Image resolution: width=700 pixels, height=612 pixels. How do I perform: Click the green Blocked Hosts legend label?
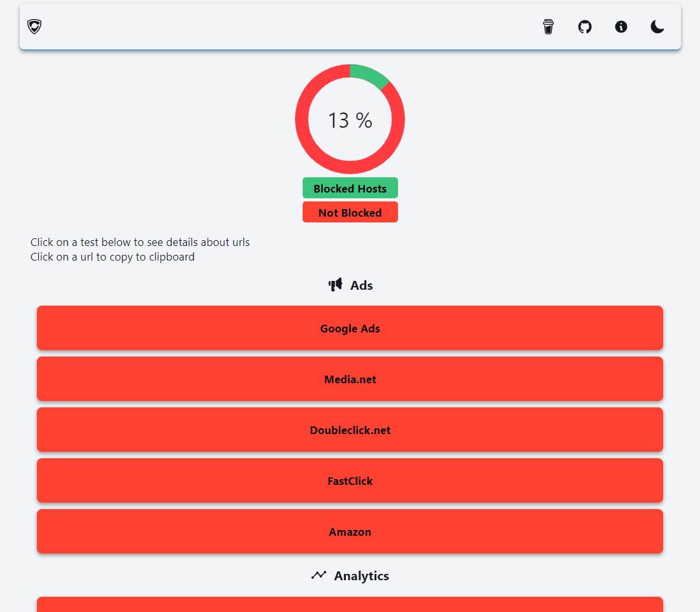[x=350, y=189]
